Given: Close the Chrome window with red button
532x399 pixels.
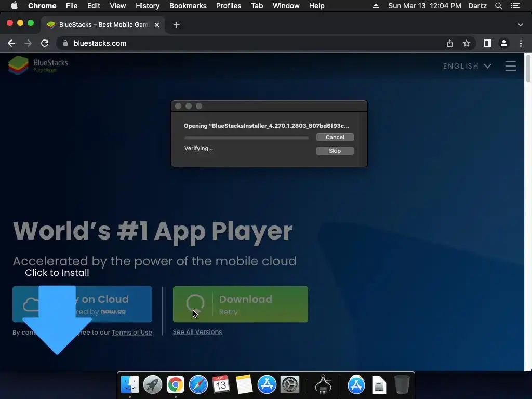Looking at the screenshot, I should 10,23.
